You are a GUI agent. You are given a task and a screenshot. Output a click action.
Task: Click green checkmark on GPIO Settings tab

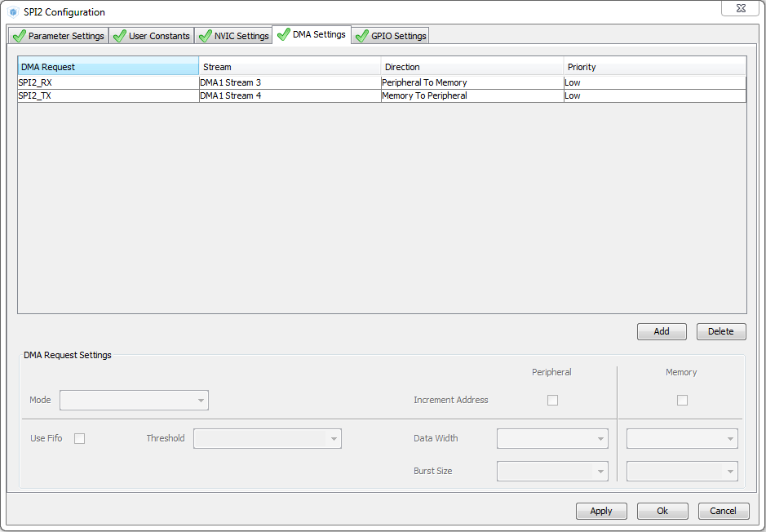pyautogui.click(x=362, y=36)
